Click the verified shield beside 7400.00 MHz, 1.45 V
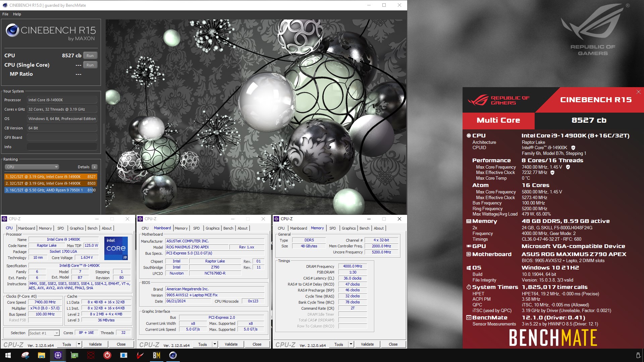Screen dimensions: 644x362 point(568,167)
